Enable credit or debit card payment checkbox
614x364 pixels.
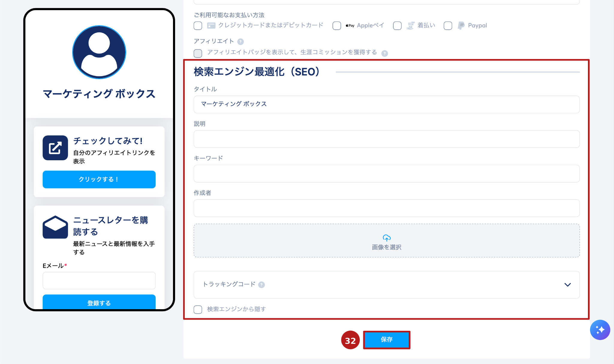198,26
